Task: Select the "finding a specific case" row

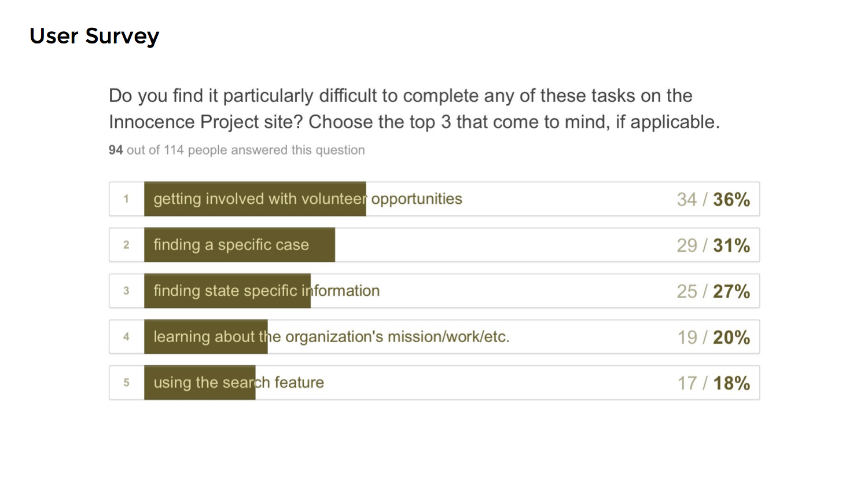Action: click(x=435, y=245)
